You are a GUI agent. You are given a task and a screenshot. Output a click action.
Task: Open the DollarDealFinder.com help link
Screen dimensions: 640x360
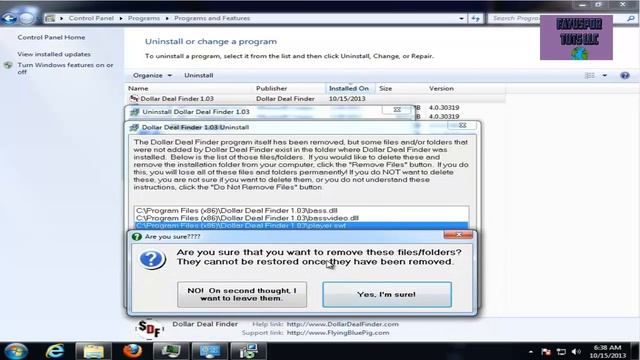[342, 324]
